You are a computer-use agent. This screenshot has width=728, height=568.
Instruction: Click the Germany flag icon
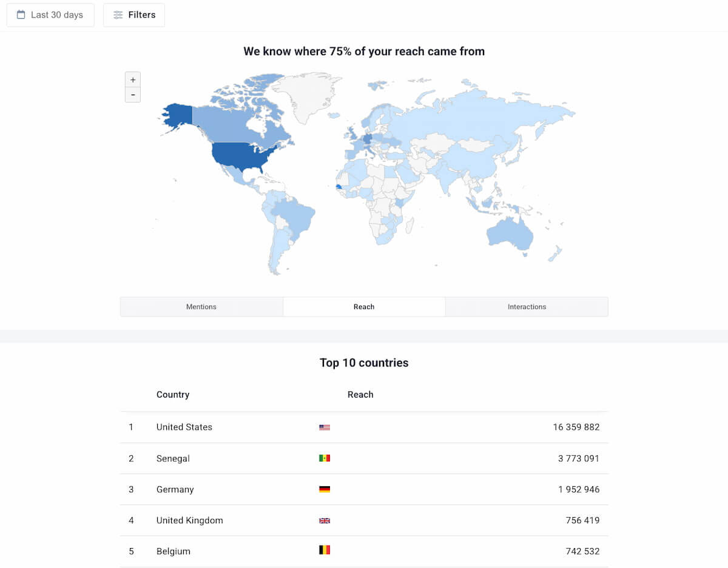pos(324,489)
